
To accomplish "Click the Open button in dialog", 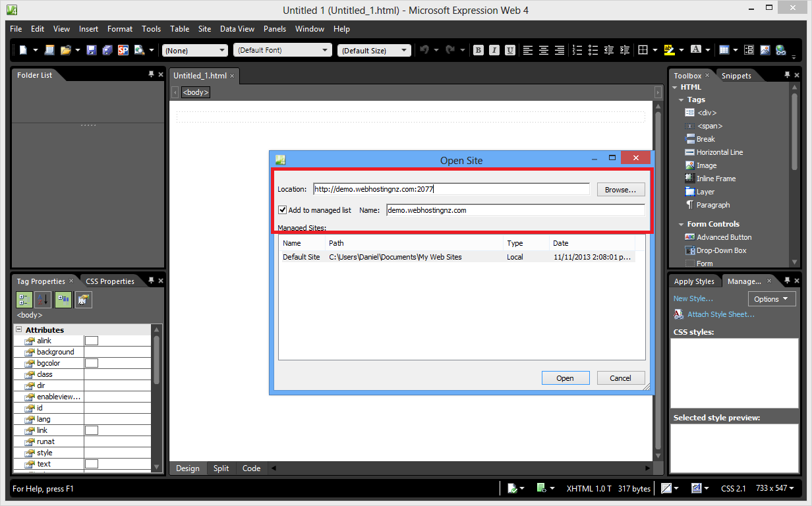I will (x=565, y=378).
